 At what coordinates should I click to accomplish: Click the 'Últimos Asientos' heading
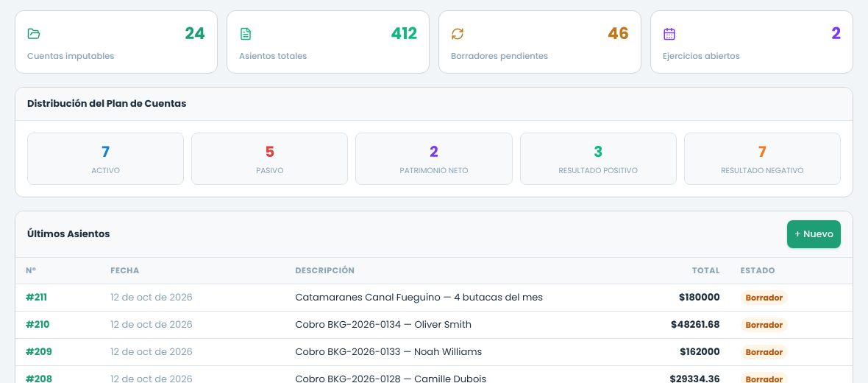[x=68, y=234]
